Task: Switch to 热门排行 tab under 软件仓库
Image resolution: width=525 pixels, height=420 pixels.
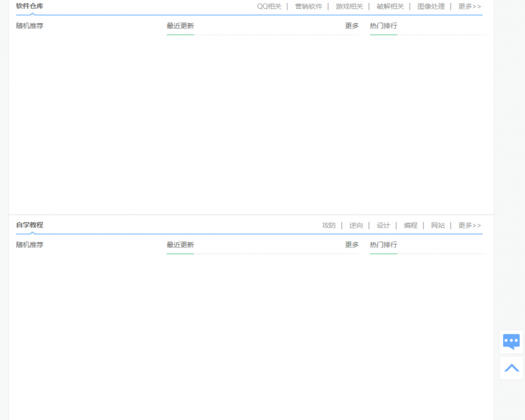Action: point(383,26)
